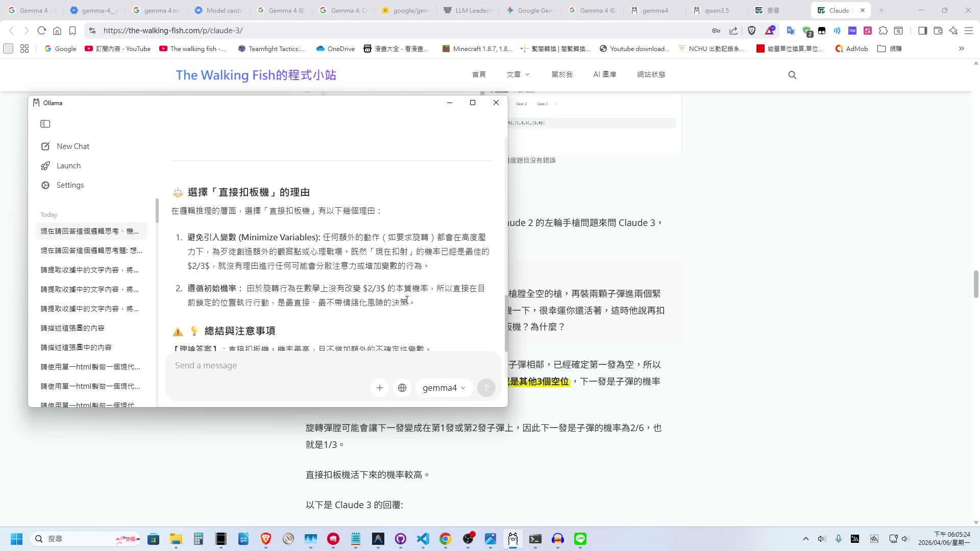This screenshot has width=980, height=551.
Task: Expand the 文章 menu dropdown
Action: (518, 74)
